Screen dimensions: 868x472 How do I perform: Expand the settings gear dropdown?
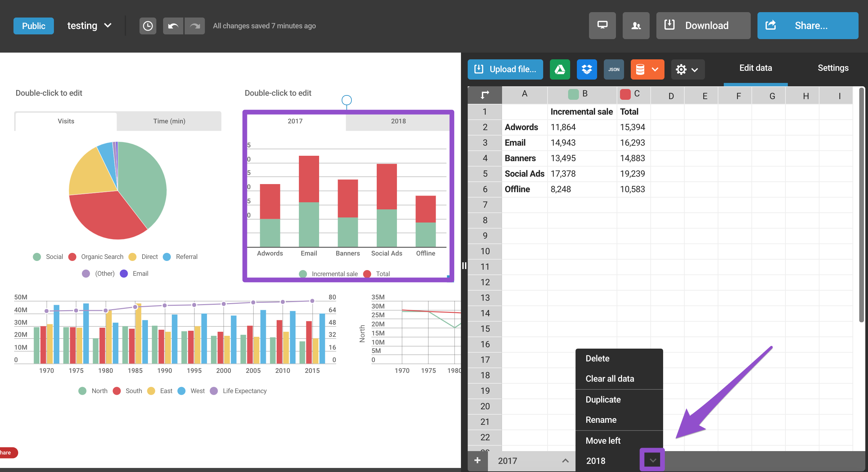click(687, 69)
